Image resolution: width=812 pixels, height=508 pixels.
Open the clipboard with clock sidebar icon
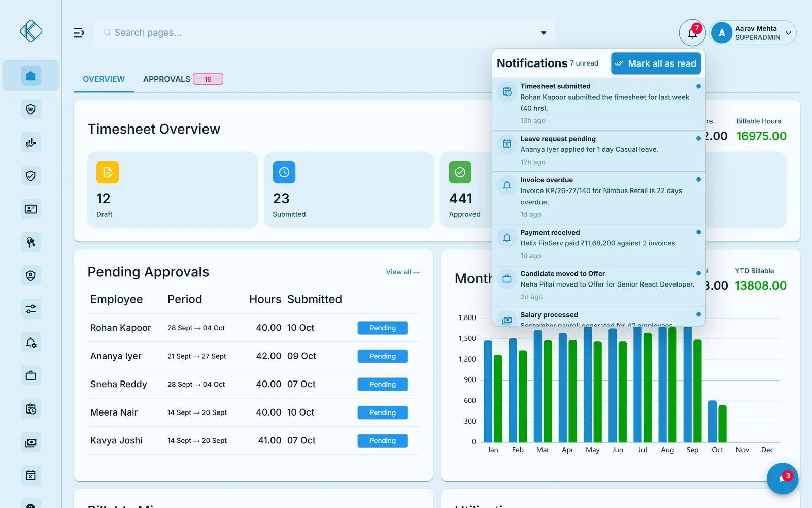tap(31, 409)
